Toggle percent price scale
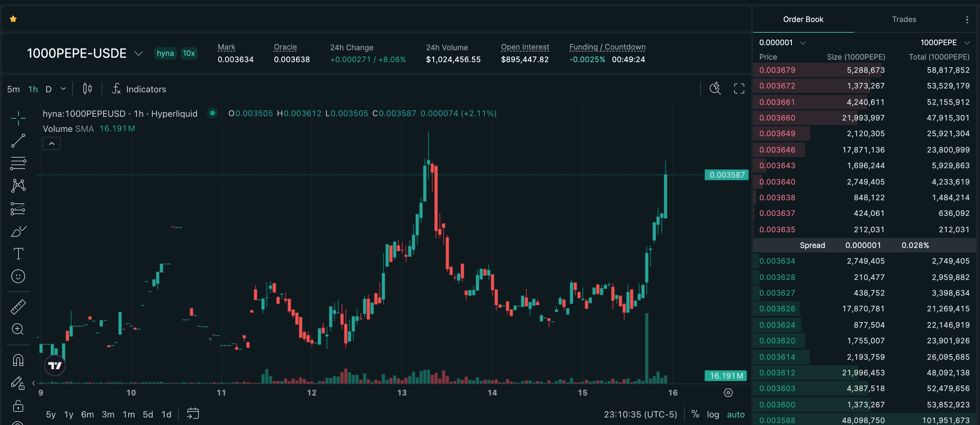This screenshot has height=425, width=980. click(695, 414)
